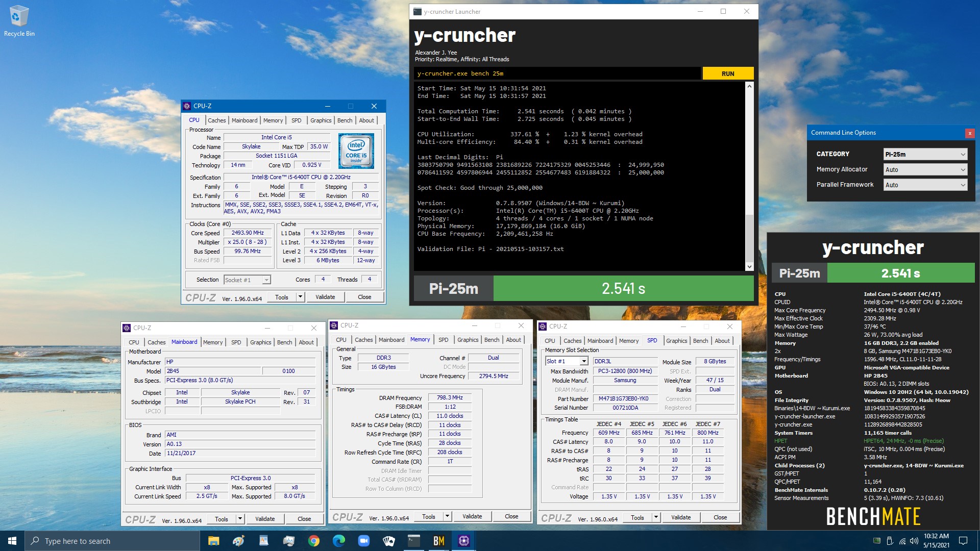Select About tab in the SPD CPU-Z window

point(722,341)
